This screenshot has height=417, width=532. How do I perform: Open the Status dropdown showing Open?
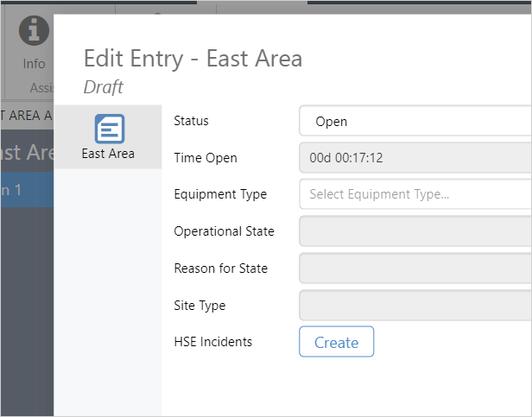point(415,122)
